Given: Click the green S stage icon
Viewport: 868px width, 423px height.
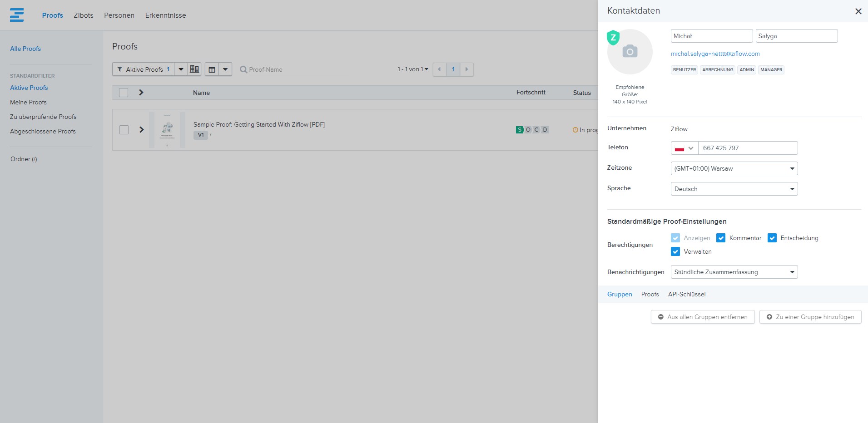Looking at the screenshot, I should point(520,130).
